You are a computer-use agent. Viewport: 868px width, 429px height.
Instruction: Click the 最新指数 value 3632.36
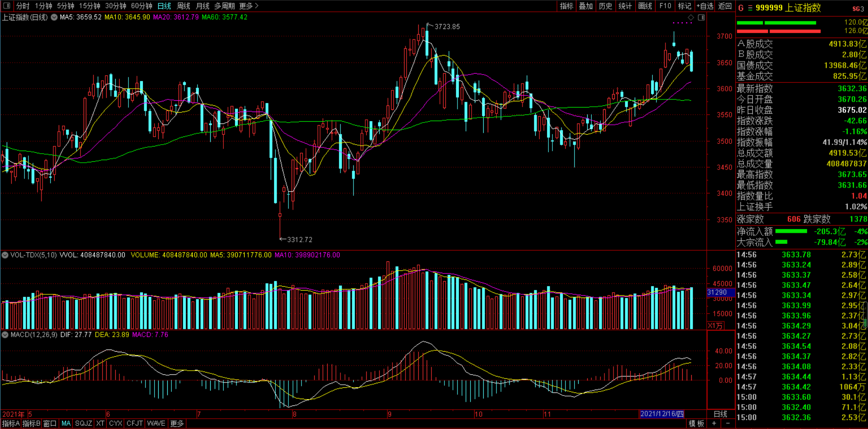click(x=852, y=89)
